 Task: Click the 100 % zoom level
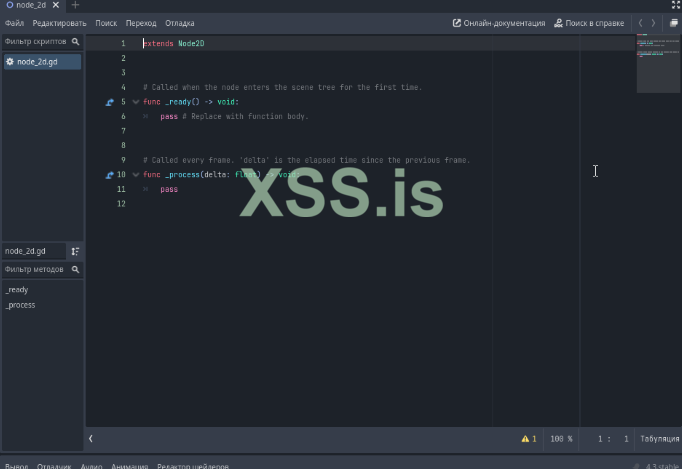(x=561, y=439)
